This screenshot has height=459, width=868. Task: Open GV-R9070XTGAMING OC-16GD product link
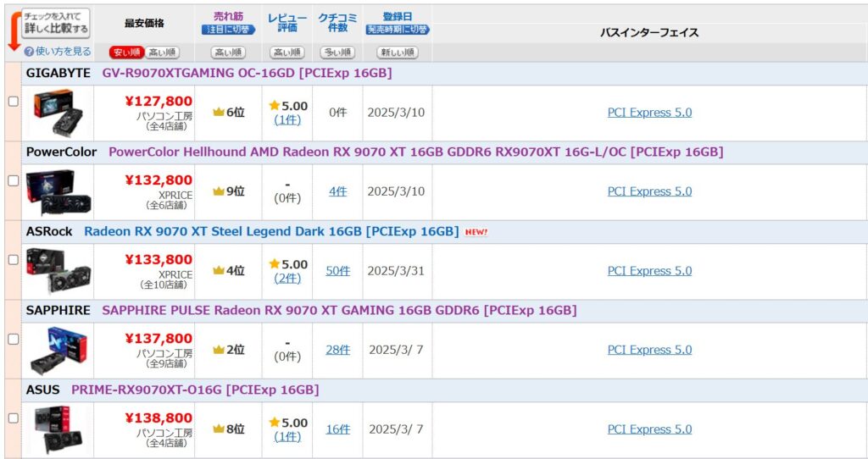point(247,73)
